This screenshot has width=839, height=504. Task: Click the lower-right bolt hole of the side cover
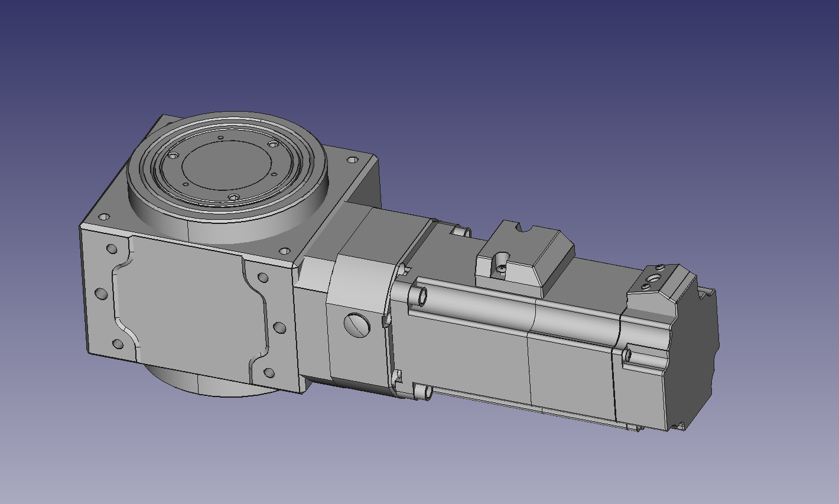click(268, 373)
